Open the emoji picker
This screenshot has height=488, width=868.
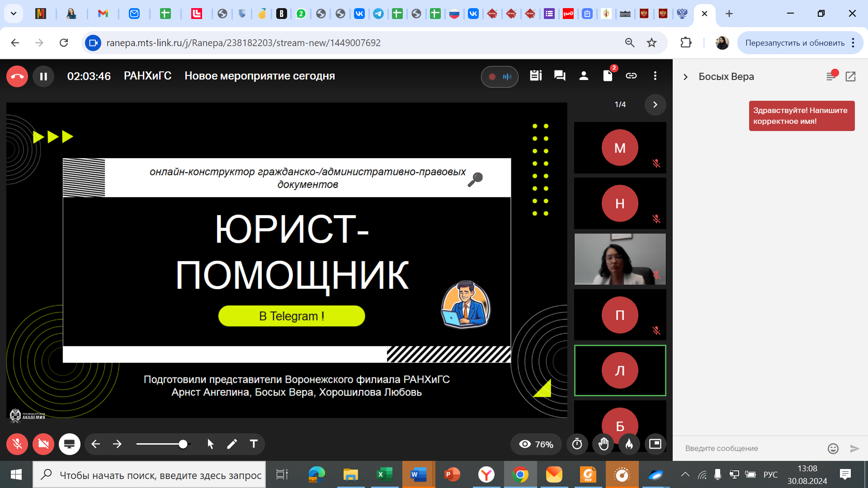point(833,448)
